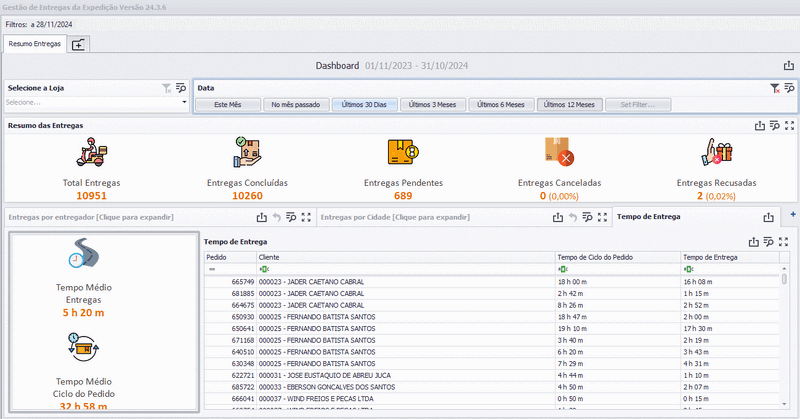Click the 689 Entregas Pendentes value
This screenshot has height=419, width=800.
[x=403, y=196]
